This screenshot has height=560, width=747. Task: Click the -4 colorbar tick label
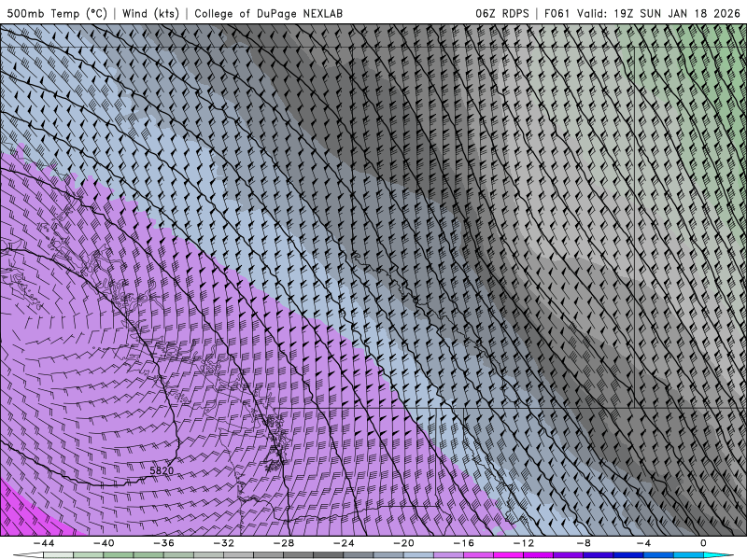point(643,543)
